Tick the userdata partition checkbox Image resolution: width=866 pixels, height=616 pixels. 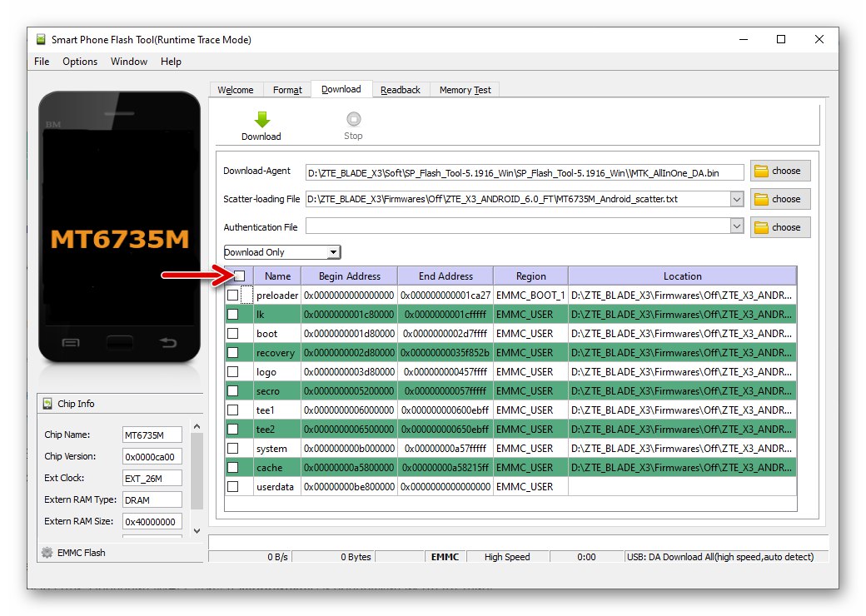click(233, 487)
